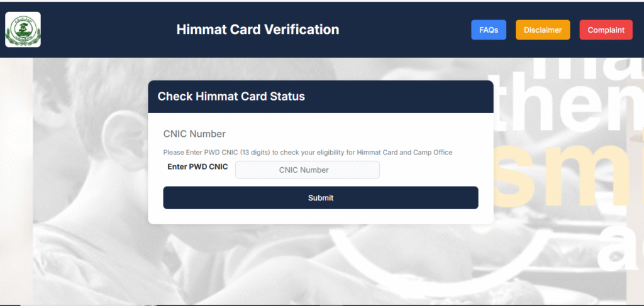
Task: Click the Himmat Card Verification title
Action: (257, 30)
